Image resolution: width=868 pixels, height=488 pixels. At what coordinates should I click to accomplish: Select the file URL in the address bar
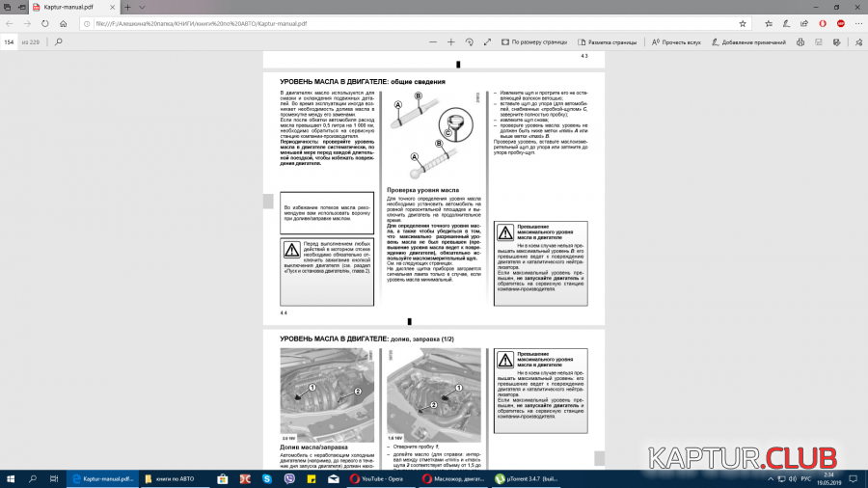click(201, 24)
